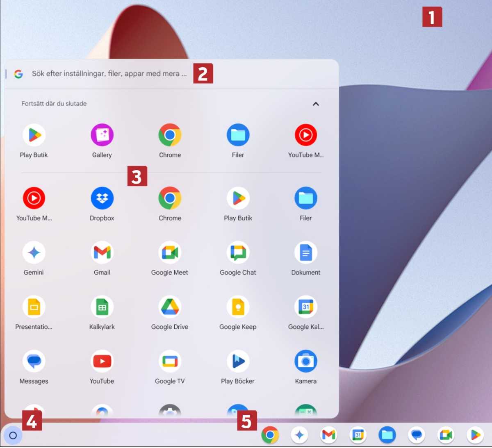Open YouTube from the app grid

pyautogui.click(x=102, y=362)
